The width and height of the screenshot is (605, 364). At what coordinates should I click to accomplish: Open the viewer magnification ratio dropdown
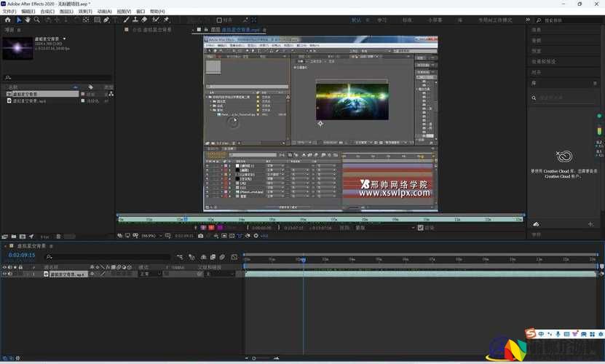151,236
